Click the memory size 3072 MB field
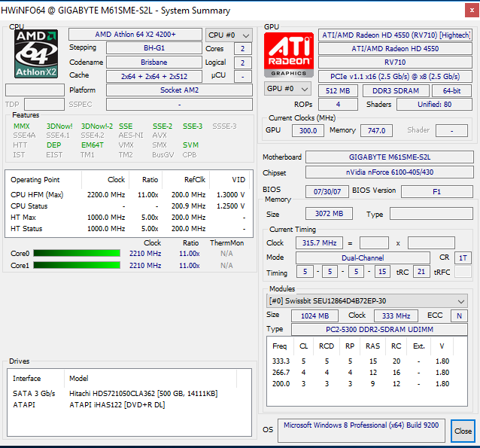480x448 pixels. (x=329, y=214)
